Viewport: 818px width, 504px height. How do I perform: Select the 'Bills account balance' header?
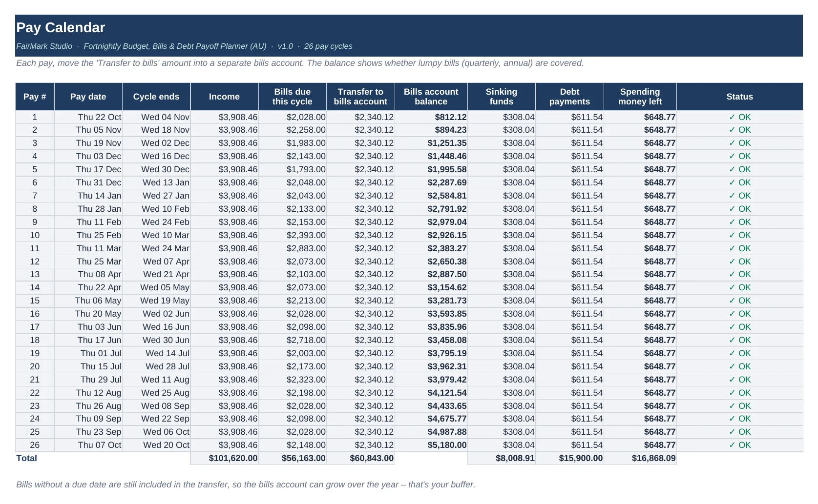[x=431, y=97]
